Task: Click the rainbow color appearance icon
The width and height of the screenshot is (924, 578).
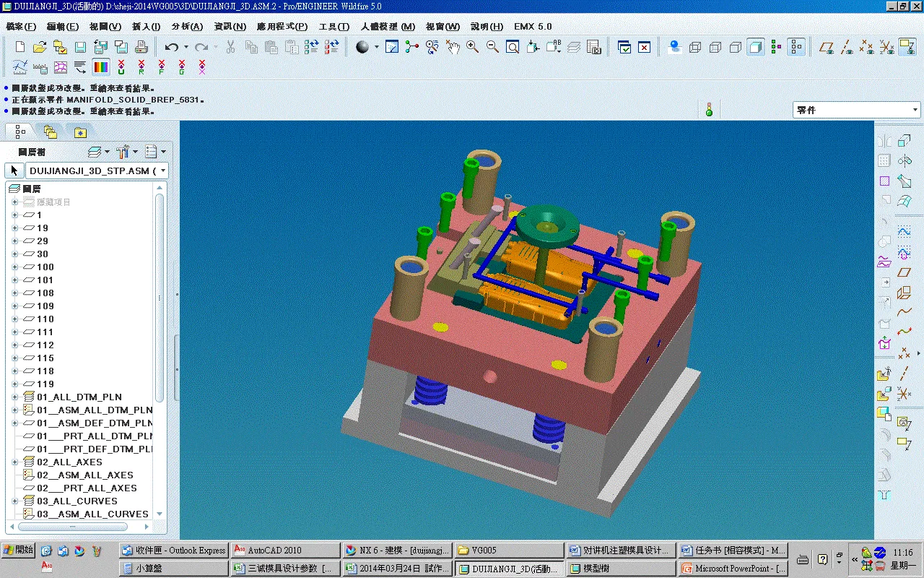Action: point(101,67)
